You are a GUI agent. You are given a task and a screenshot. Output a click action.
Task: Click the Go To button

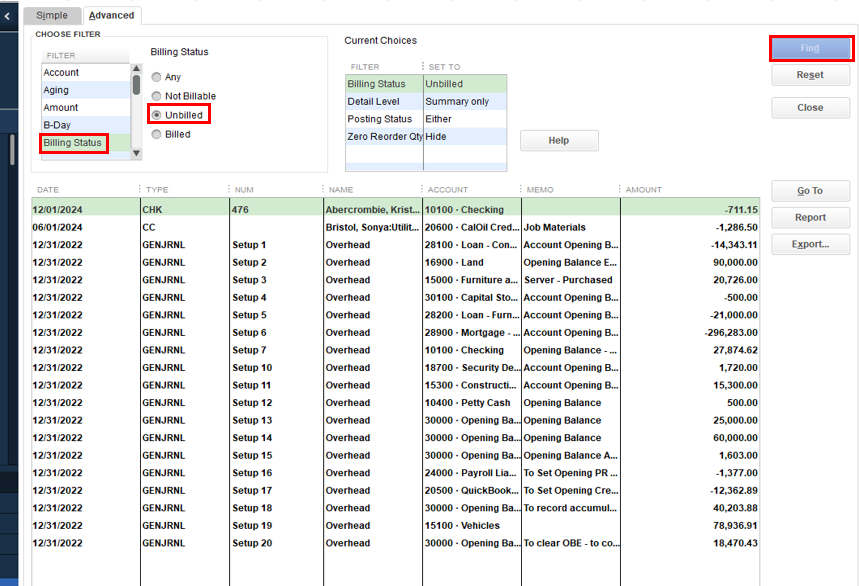(x=810, y=191)
